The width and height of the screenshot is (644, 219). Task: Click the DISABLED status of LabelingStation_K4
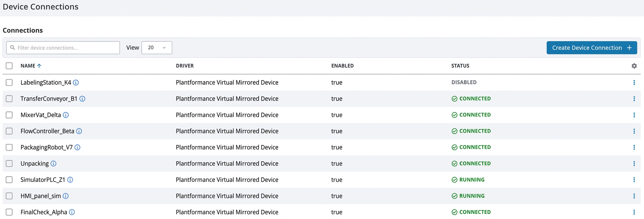pos(464,82)
